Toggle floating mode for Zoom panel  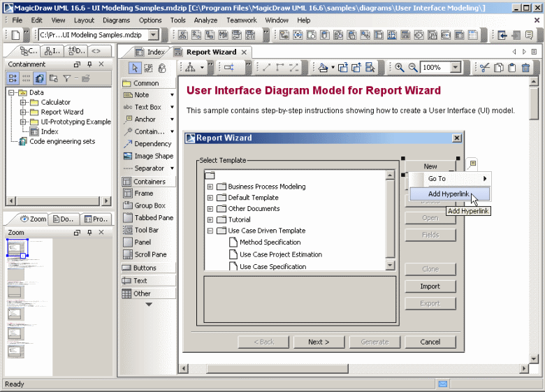[77, 232]
